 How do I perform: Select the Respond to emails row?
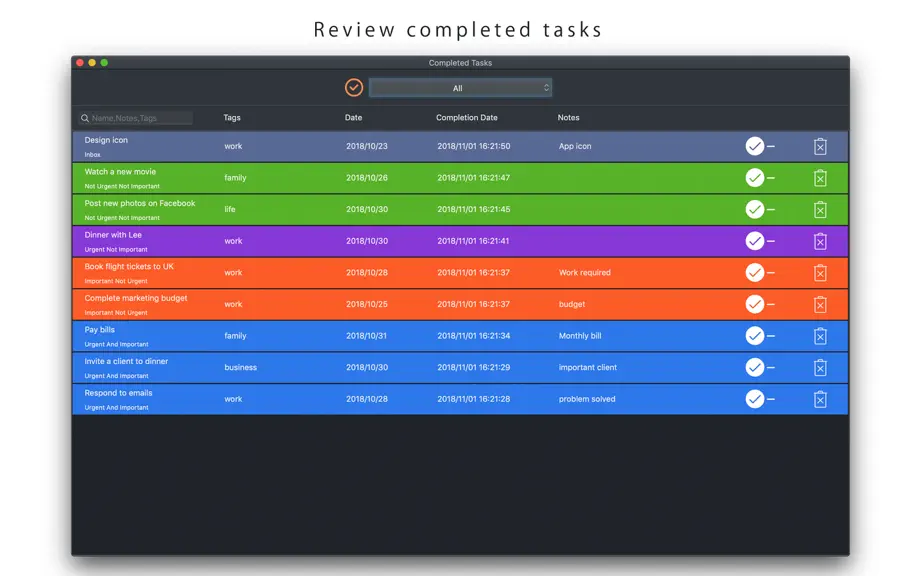[x=460, y=399]
